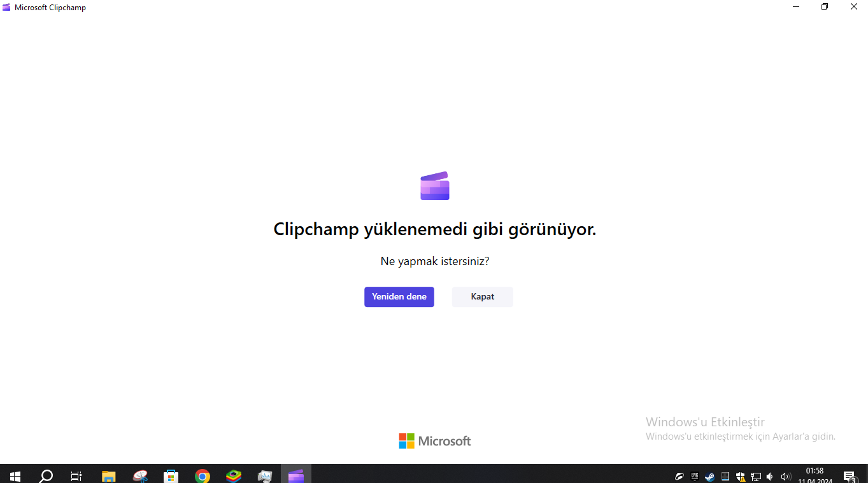
Task: Open Epic Games tray icon
Action: 695,477
